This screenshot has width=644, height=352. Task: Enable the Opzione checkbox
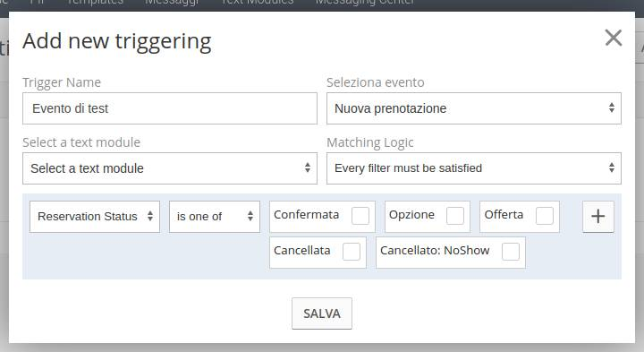point(455,216)
